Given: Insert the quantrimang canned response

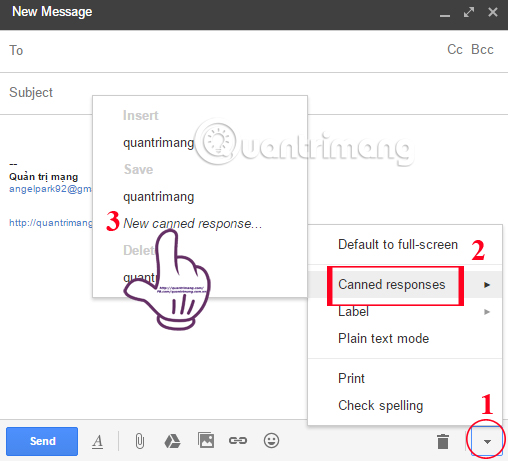Looking at the screenshot, I should tap(158, 143).
